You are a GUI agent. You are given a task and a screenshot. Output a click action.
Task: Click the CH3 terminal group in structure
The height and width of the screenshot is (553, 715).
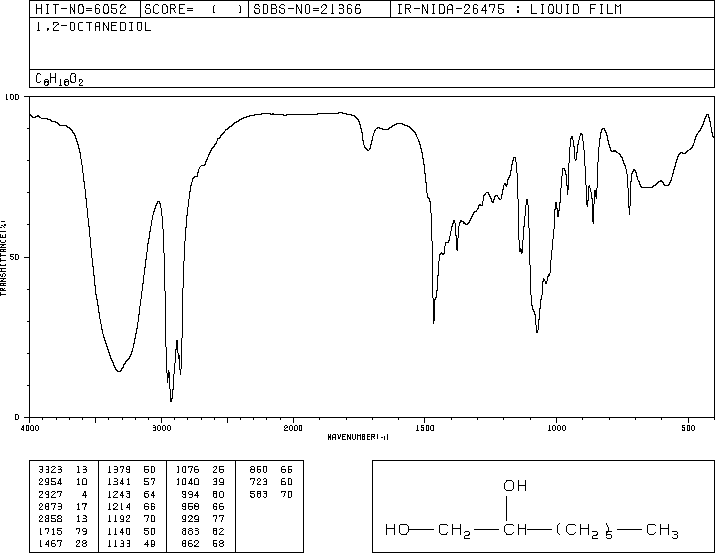pos(662,531)
